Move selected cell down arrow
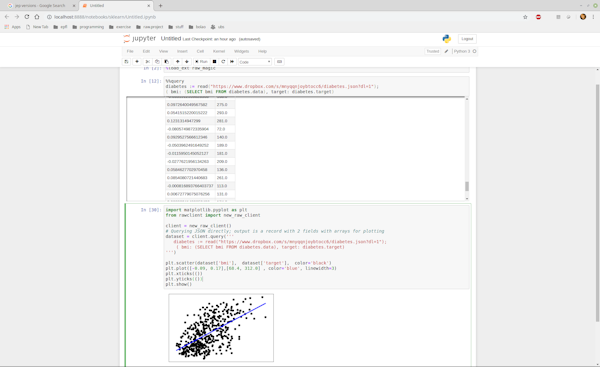Image resolution: width=600 pixels, height=367 pixels. (187, 62)
